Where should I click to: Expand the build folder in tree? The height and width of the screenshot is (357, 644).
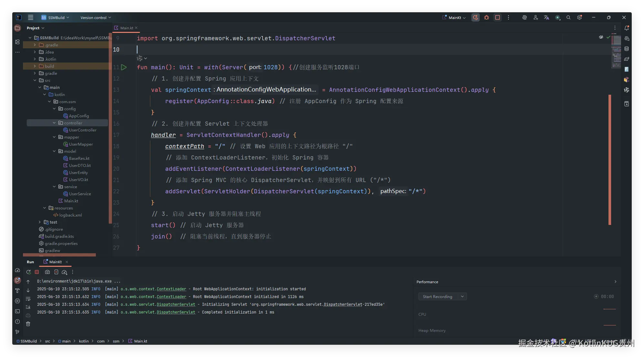pyautogui.click(x=35, y=66)
